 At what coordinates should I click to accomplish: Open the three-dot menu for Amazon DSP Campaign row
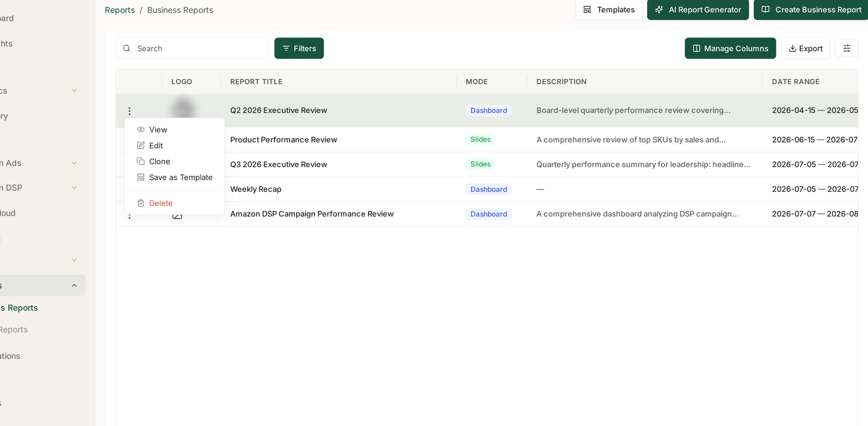(x=129, y=216)
